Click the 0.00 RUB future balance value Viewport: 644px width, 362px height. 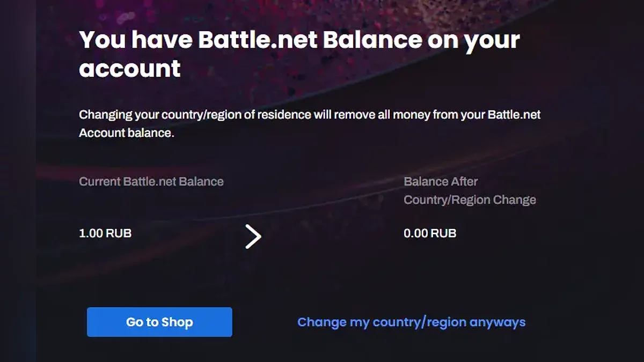430,233
